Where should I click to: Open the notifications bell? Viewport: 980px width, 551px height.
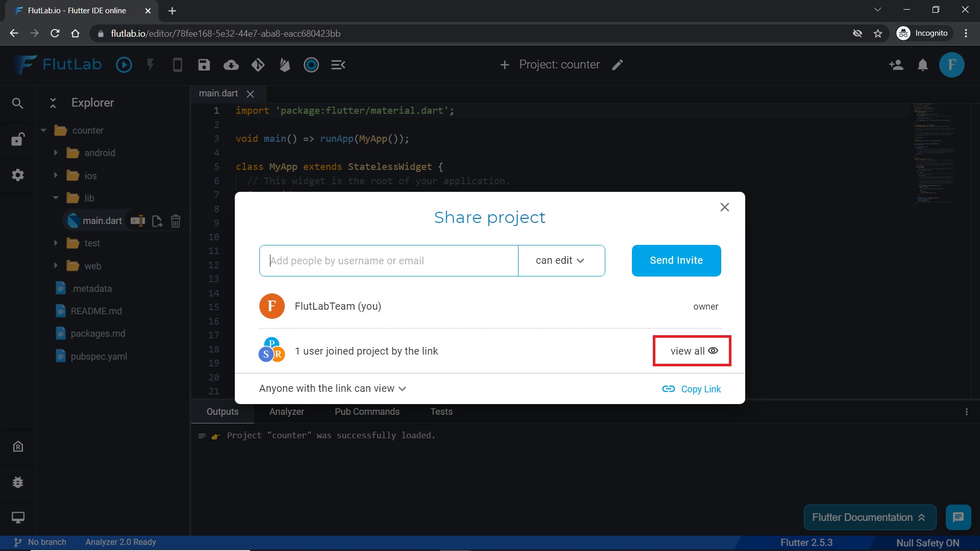pyautogui.click(x=923, y=65)
